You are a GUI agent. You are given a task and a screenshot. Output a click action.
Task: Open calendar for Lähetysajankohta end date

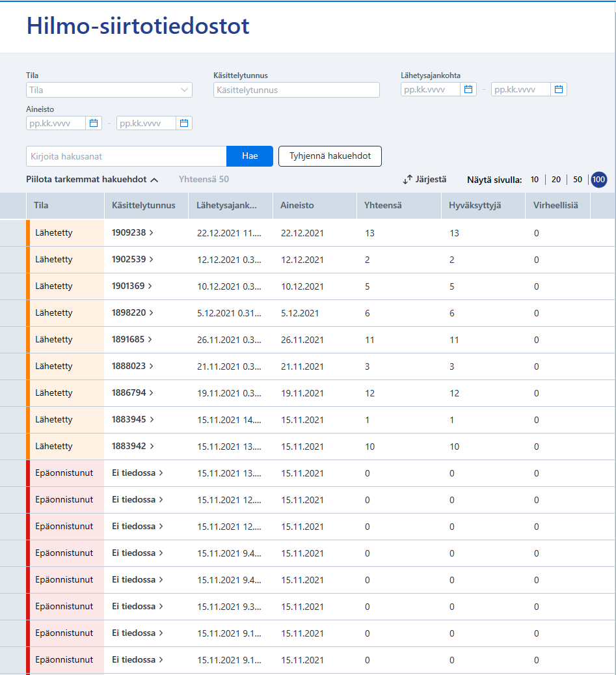tap(559, 89)
